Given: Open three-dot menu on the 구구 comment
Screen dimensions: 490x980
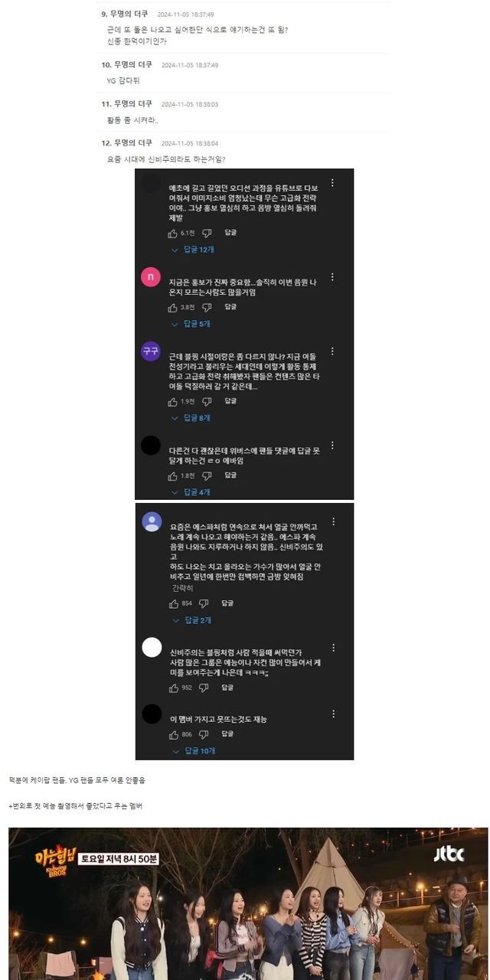Looking at the screenshot, I should tap(332, 351).
